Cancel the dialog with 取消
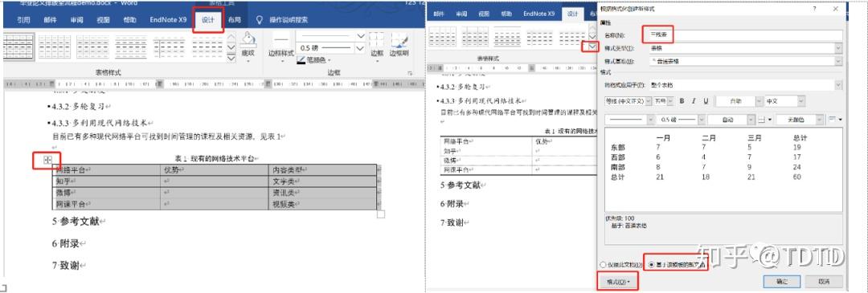The width and height of the screenshot is (868, 293). pos(824,281)
